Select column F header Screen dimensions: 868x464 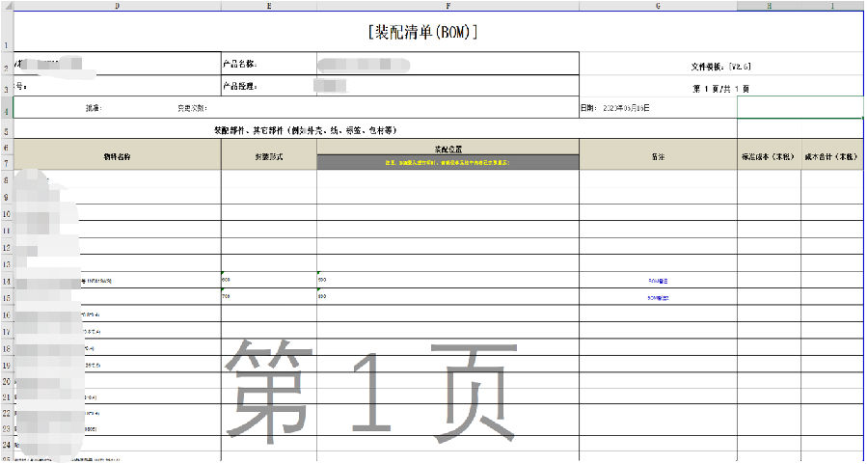pos(448,6)
